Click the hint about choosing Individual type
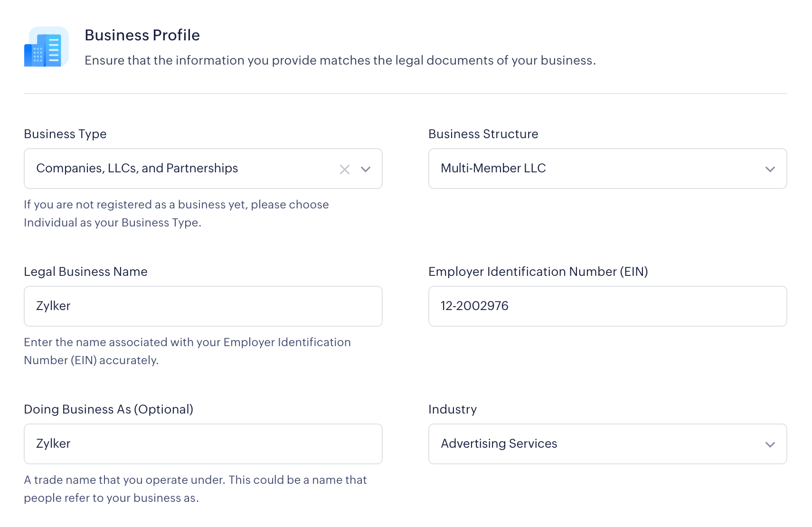 tap(176, 214)
